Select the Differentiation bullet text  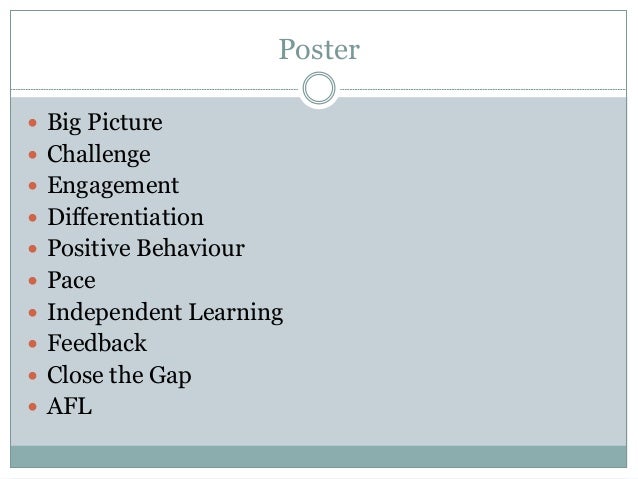pos(125,217)
